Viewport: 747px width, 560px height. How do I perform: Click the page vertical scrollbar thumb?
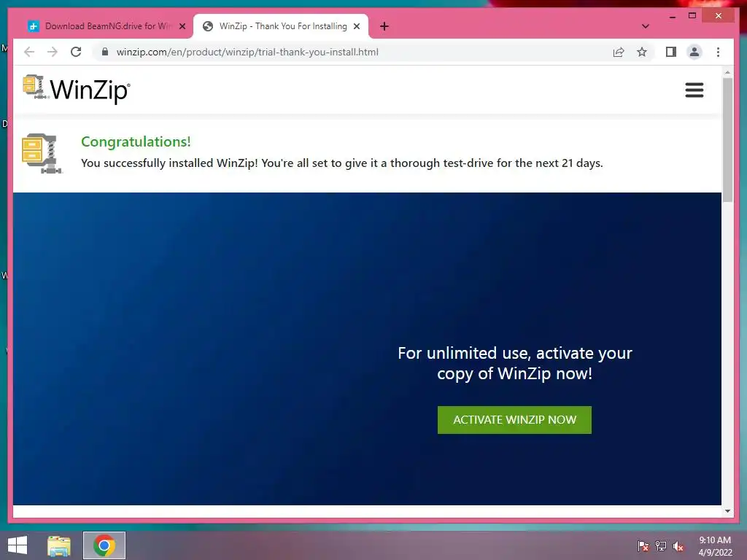click(x=727, y=140)
